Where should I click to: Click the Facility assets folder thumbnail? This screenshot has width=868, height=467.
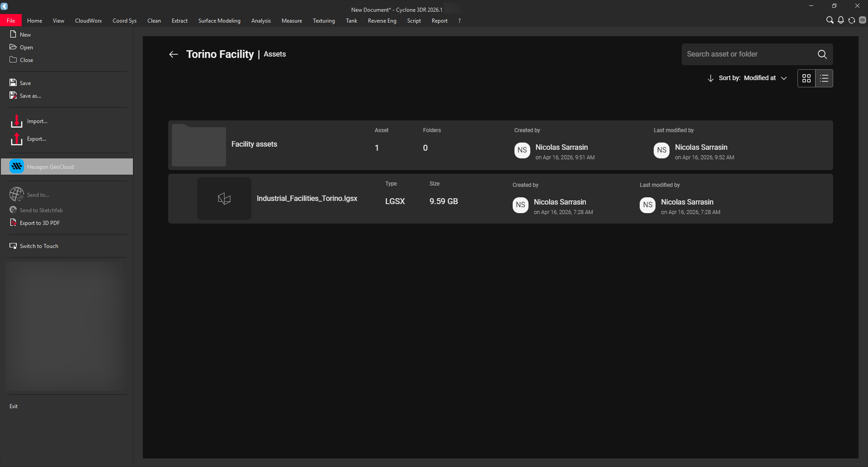click(x=199, y=145)
